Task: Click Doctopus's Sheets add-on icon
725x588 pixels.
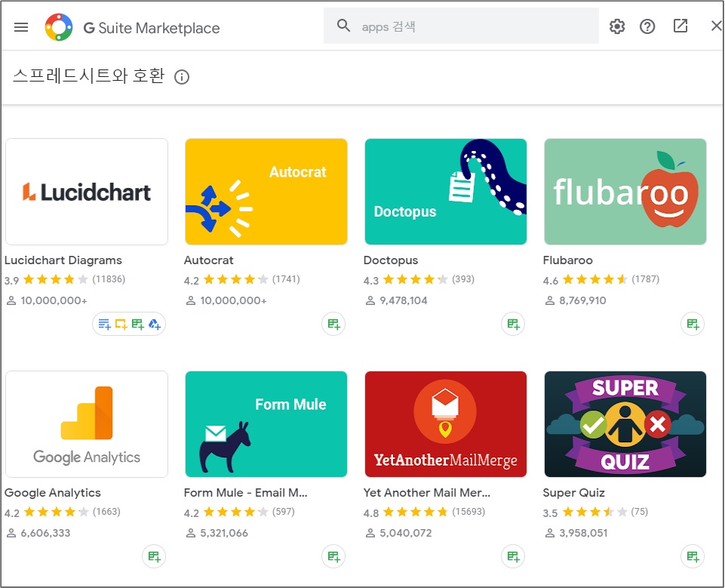Action: click(x=513, y=324)
